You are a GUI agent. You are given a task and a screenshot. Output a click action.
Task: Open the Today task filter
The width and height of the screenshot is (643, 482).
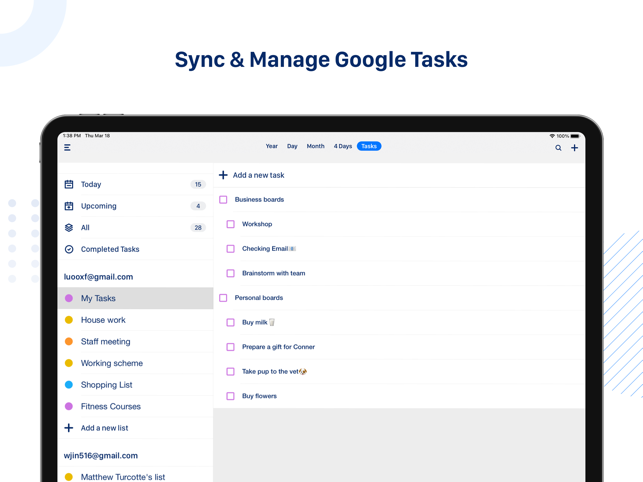136,184
